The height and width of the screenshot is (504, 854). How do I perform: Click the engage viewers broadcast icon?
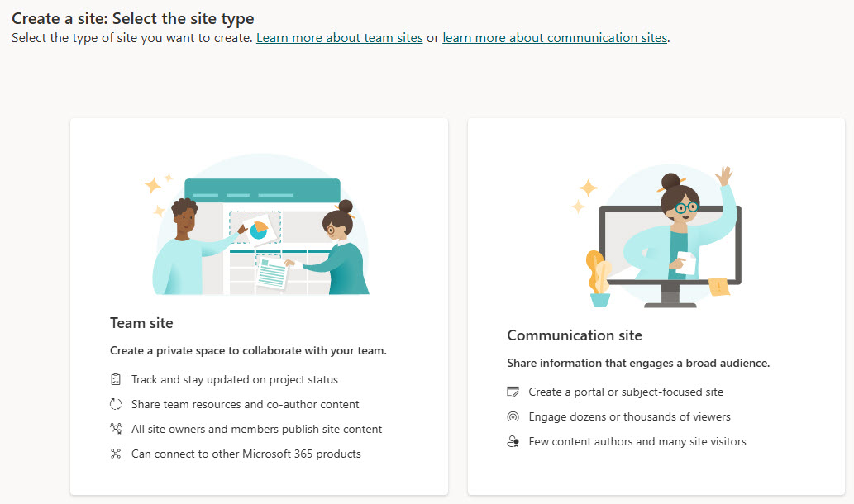click(514, 416)
